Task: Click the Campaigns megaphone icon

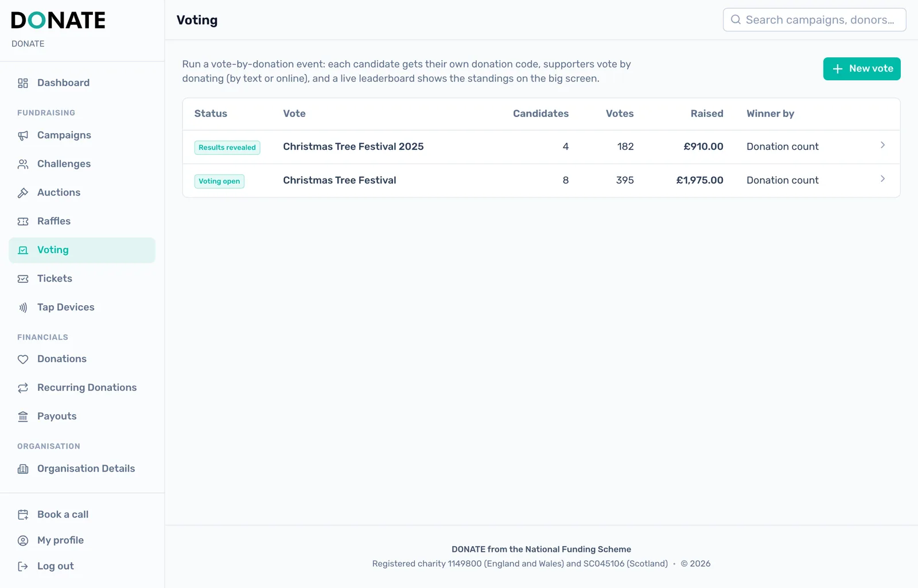Action: point(23,135)
